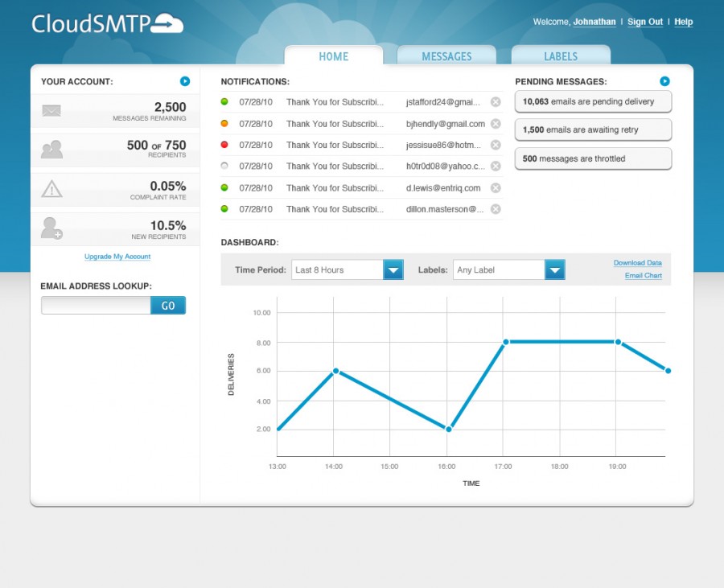Click green status dot for d.lewis
Viewport: 724px width, 588px height.
pos(224,187)
